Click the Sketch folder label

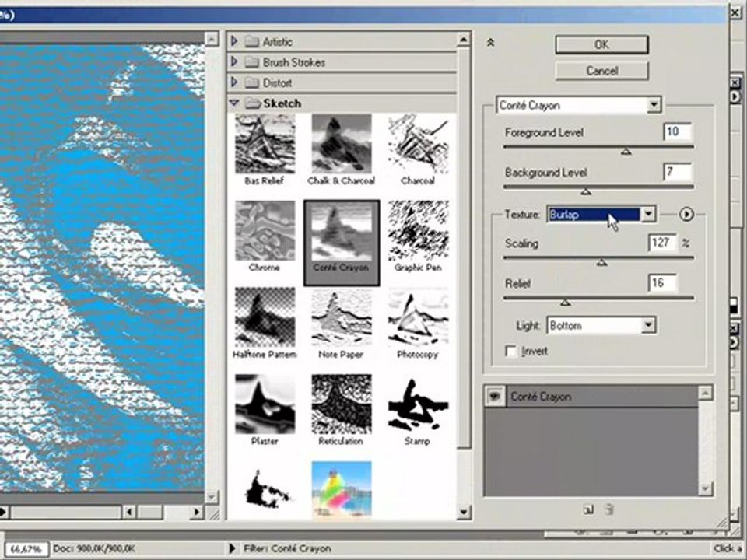(x=282, y=103)
